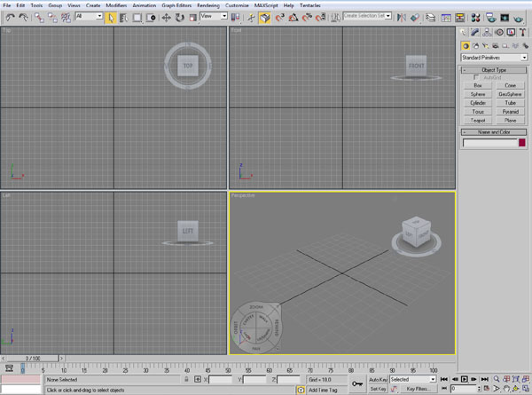Open Render Setup teapot icon
532x395 pixels.
490,18
